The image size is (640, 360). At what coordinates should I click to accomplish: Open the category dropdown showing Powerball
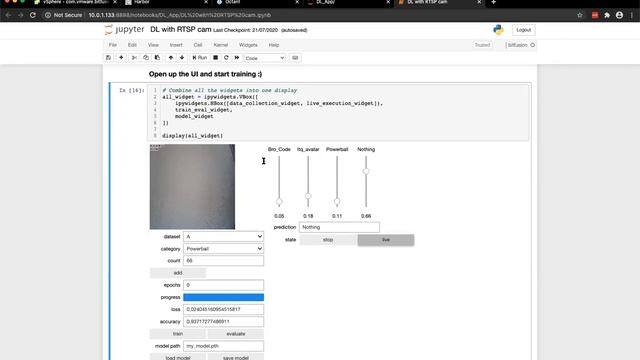click(223, 249)
